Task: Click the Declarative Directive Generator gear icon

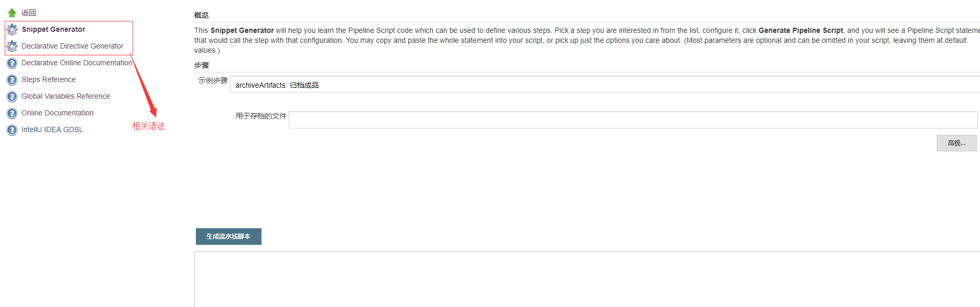Action: tap(12, 46)
